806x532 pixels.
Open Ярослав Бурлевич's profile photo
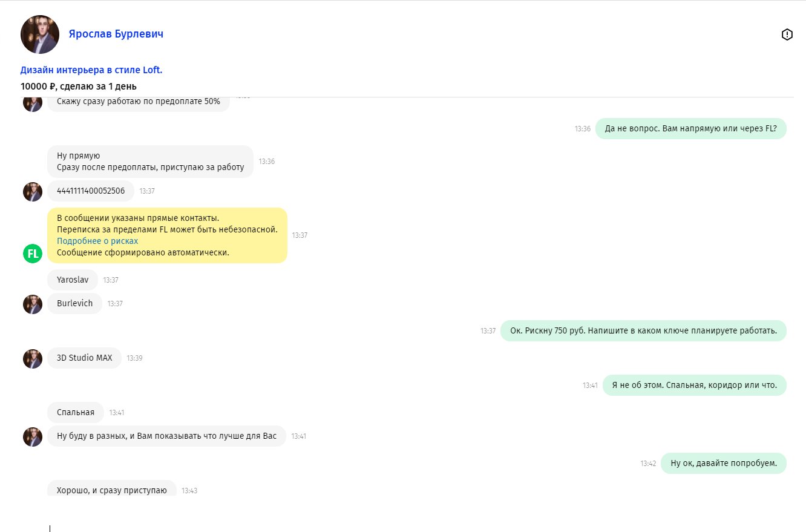pos(40,34)
